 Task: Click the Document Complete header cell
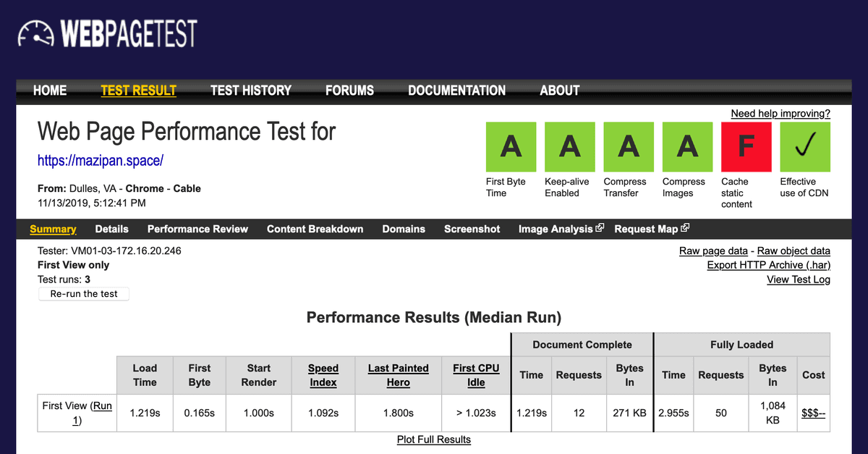[x=582, y=345]
